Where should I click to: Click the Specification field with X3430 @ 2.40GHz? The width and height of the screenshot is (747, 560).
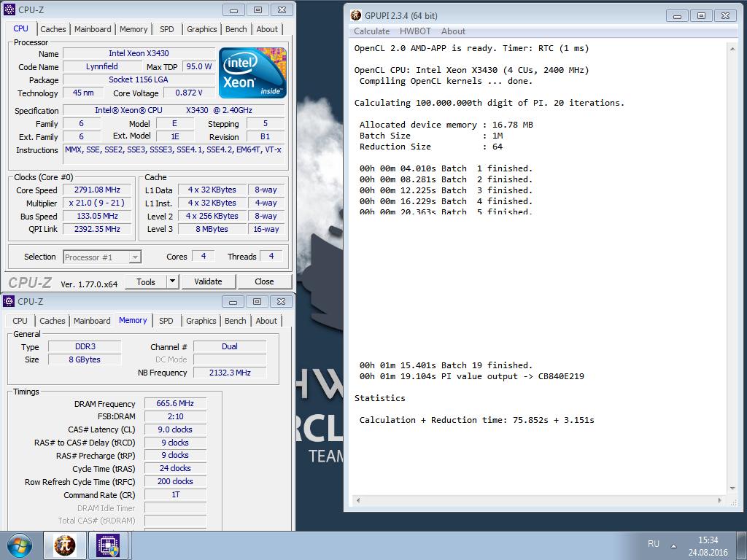click(174, 110)
